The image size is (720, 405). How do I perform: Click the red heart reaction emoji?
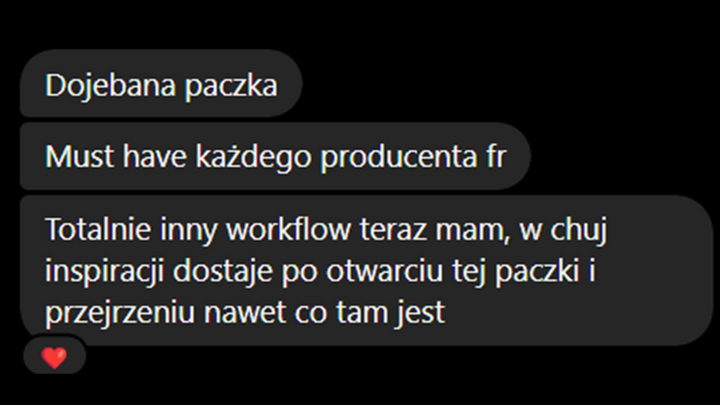coord(54,357)
